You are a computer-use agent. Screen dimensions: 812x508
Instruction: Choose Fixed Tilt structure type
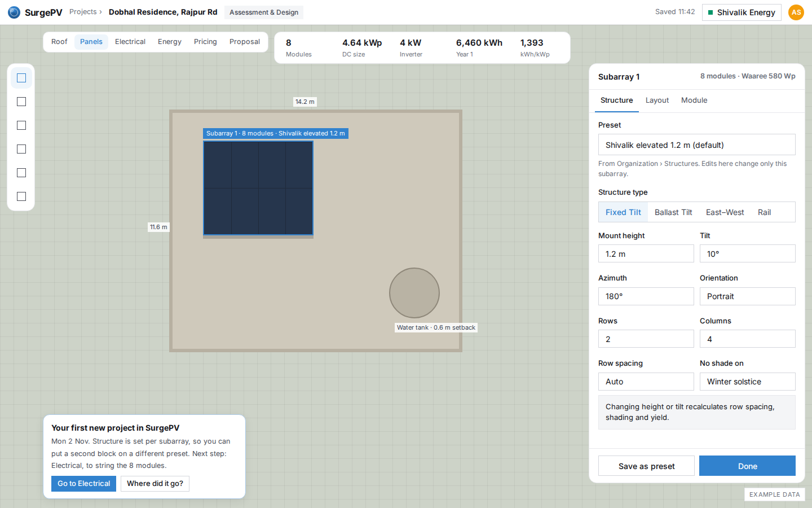pos(623,212)
